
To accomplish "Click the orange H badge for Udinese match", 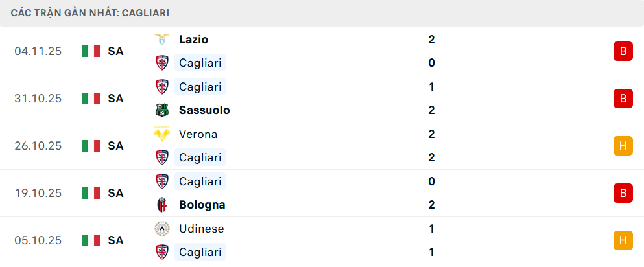I will [x=623, y=240].
